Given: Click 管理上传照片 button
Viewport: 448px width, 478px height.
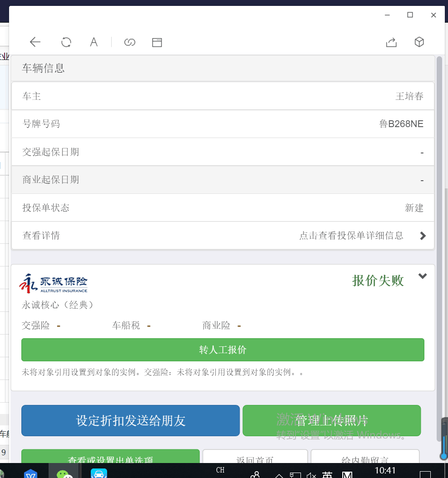Looking at the screenshot, I should 332,420.
